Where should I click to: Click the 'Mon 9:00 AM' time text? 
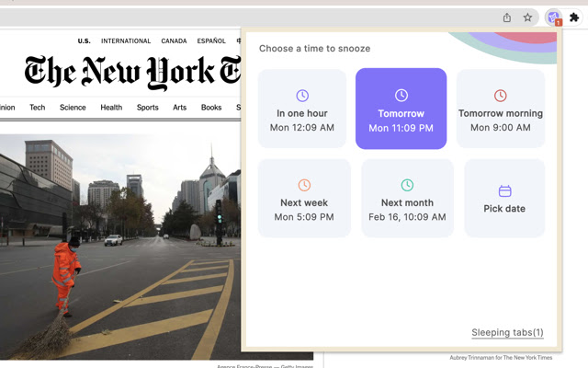click(x=500, y=128)
